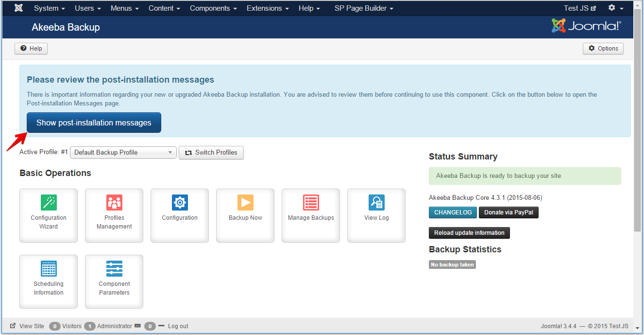This screenshot has height=335, width=644.
Task: Donate via PayPal
Action: coord(508,212)
